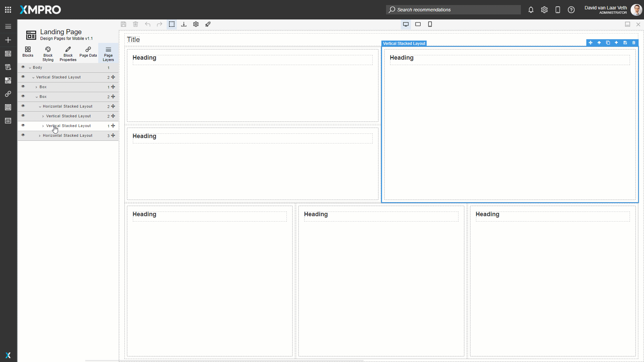This screenshot has width=644, height=362.
Task: Toggle block outlines dashed square icon
Action: point(172,24)
